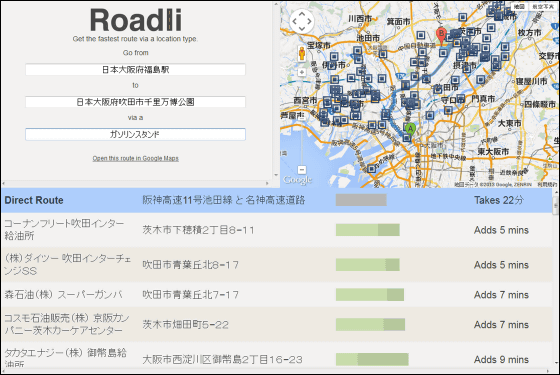Switch map to 航空写真 satellite view
The height and width of the screenshot is (375, 560).
click(542, 7)
